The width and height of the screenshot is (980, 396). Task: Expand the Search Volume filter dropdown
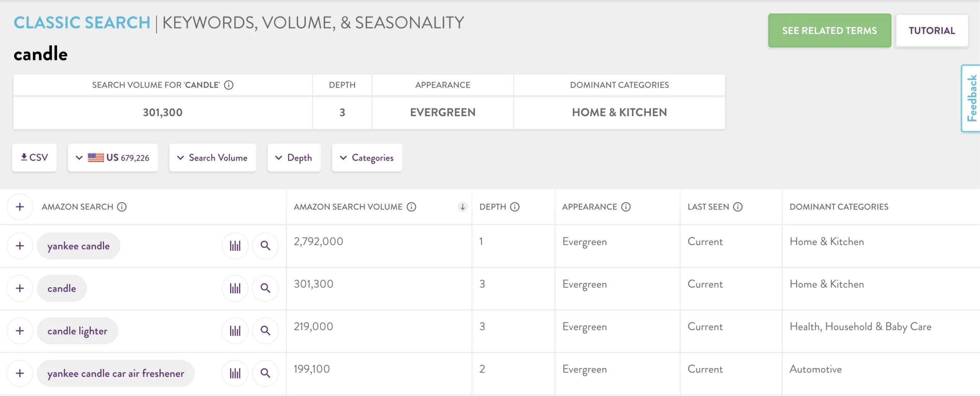[212, 158]
